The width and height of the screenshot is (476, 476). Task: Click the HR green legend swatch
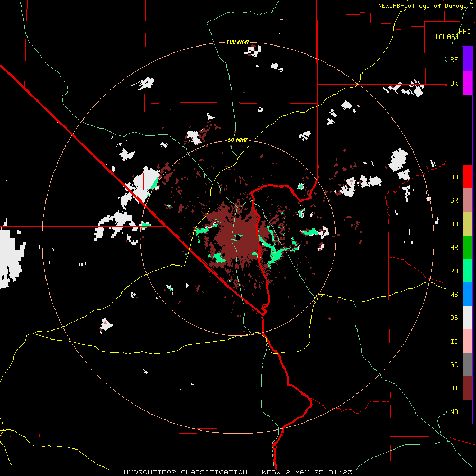point(467,248)
